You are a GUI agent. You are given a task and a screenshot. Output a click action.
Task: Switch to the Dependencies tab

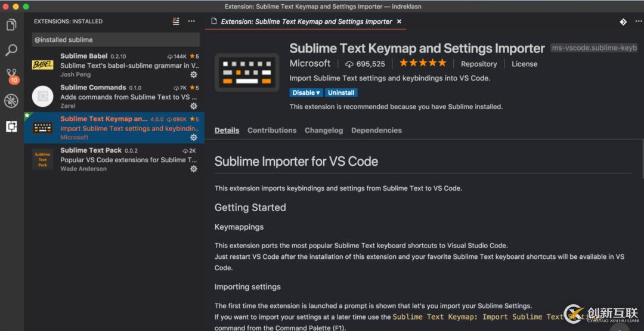click(x=376, y=130)
